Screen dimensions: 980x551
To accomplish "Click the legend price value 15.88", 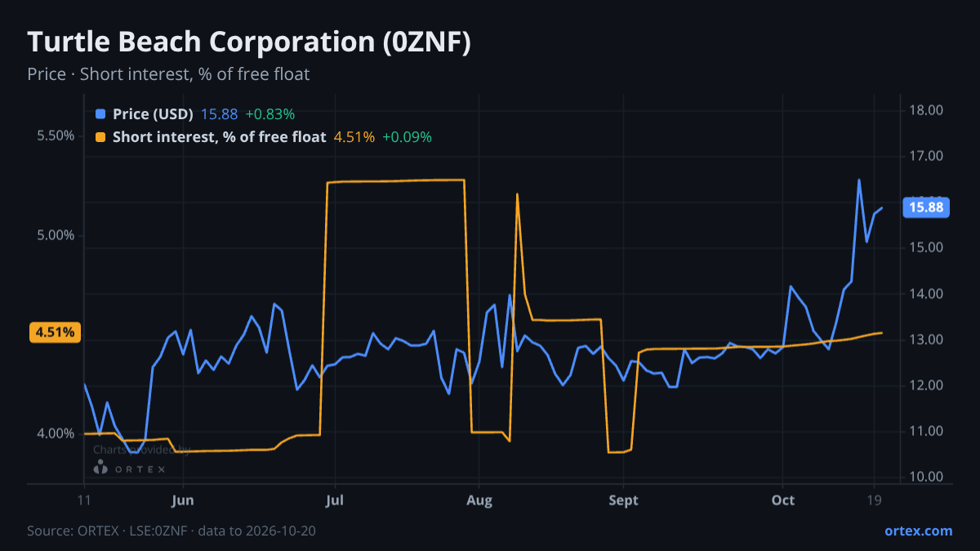I will [218, 114].
